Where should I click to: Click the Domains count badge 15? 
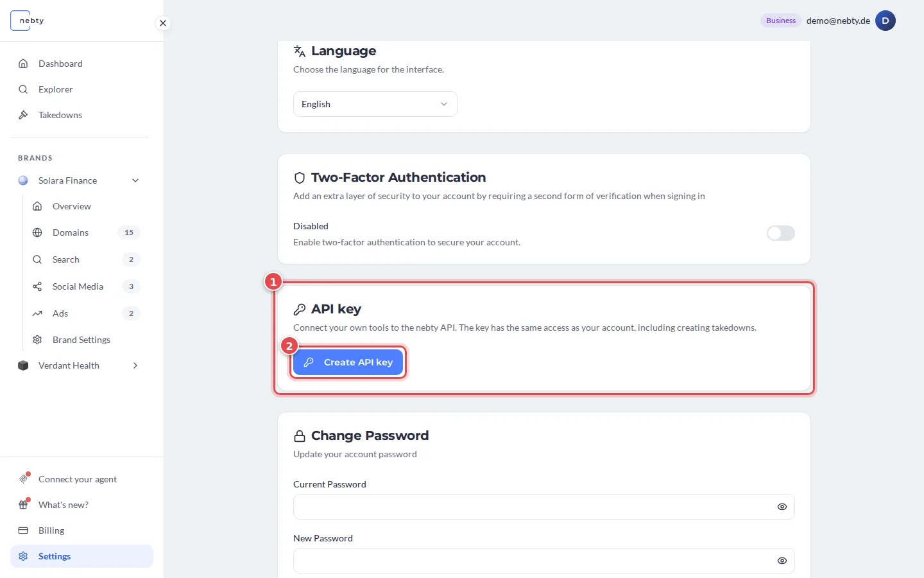tap(129, 232)
